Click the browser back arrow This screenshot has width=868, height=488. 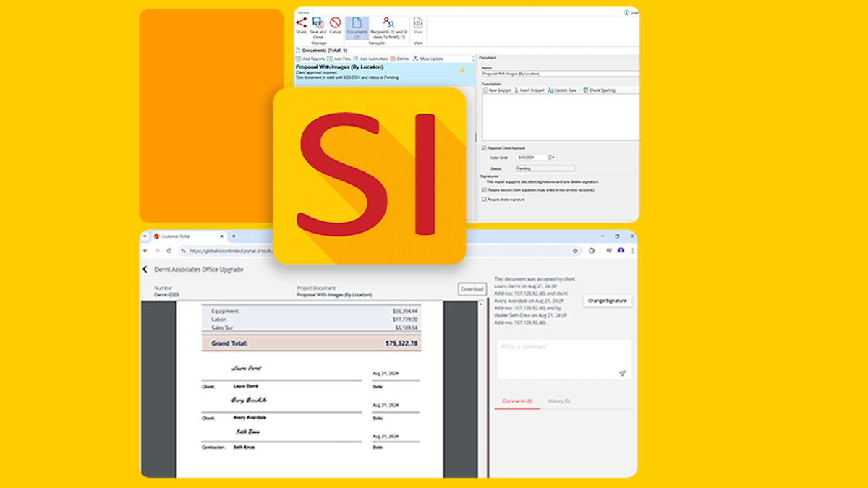(x=145, y=250)
